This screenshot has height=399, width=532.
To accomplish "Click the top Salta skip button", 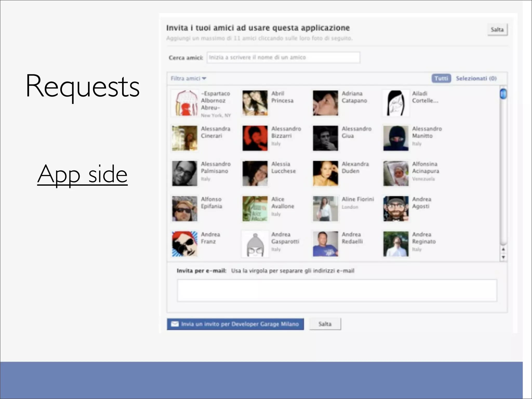I will [x=497, y=30].
